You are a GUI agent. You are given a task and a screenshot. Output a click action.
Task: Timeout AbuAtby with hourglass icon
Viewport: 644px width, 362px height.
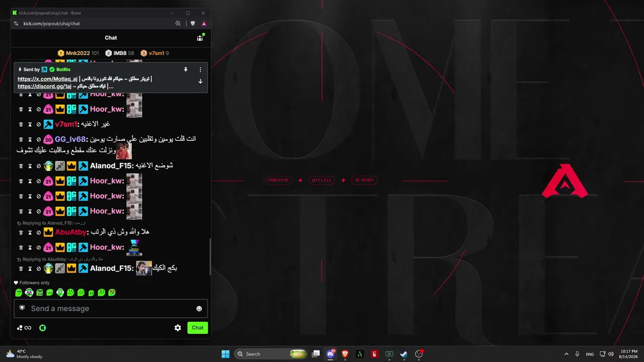(x=30, y=232)
